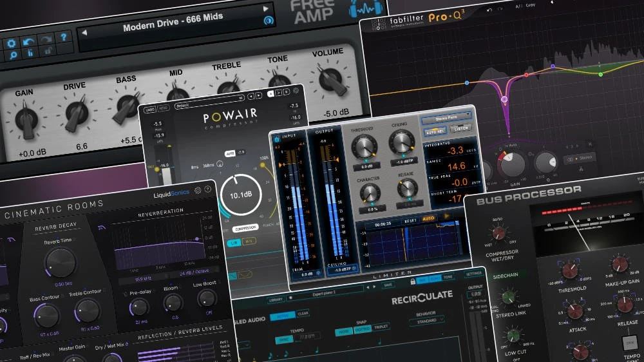The image size is (644, 362).
Task: Select Powair L/R mode
Action: [234, 243]
